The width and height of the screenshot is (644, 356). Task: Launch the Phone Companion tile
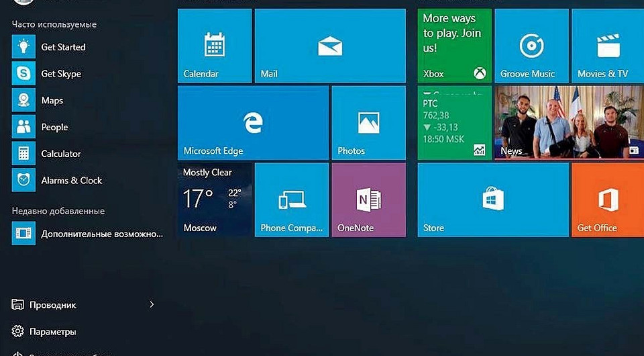pos(292,199)
